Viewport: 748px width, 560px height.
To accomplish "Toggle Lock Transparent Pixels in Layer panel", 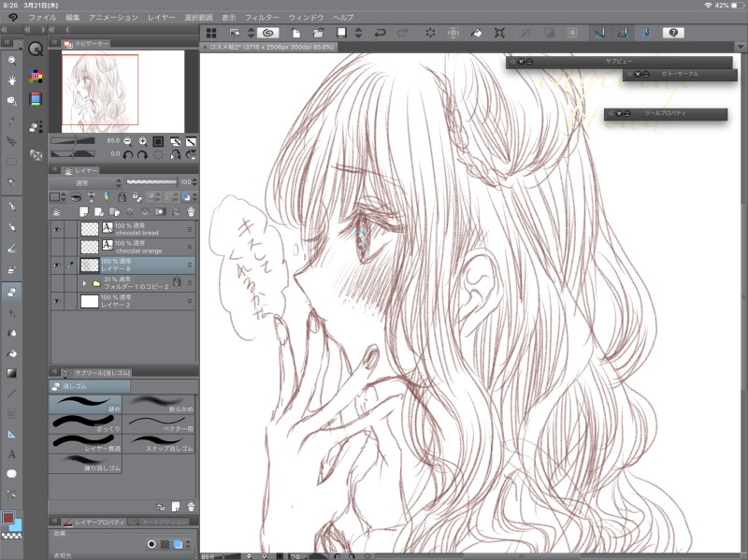I will click(137, 196).
